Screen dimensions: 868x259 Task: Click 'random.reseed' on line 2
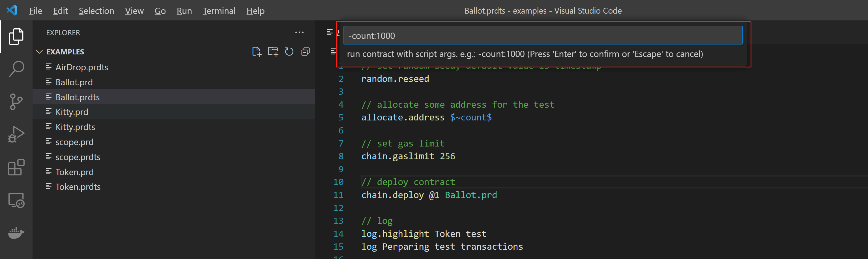[x=395, y=79]
